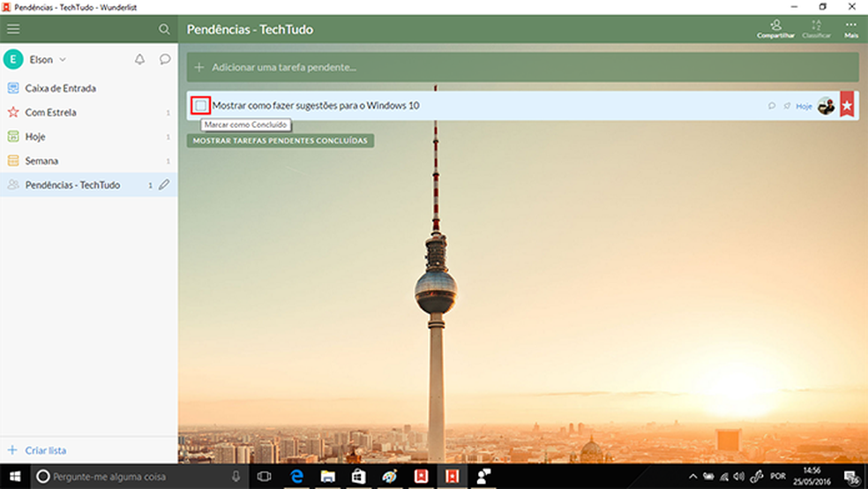Click the network tray icon

(x=724, y=477)
